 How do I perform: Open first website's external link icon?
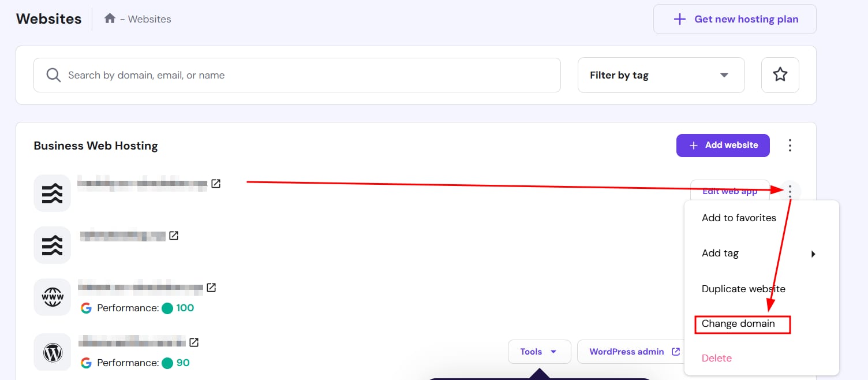pyautogui.click(x=216, y=184)
